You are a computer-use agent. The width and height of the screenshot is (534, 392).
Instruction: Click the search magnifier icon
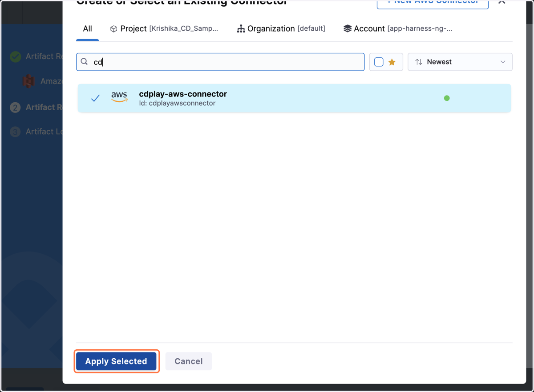tap(84, 62)
